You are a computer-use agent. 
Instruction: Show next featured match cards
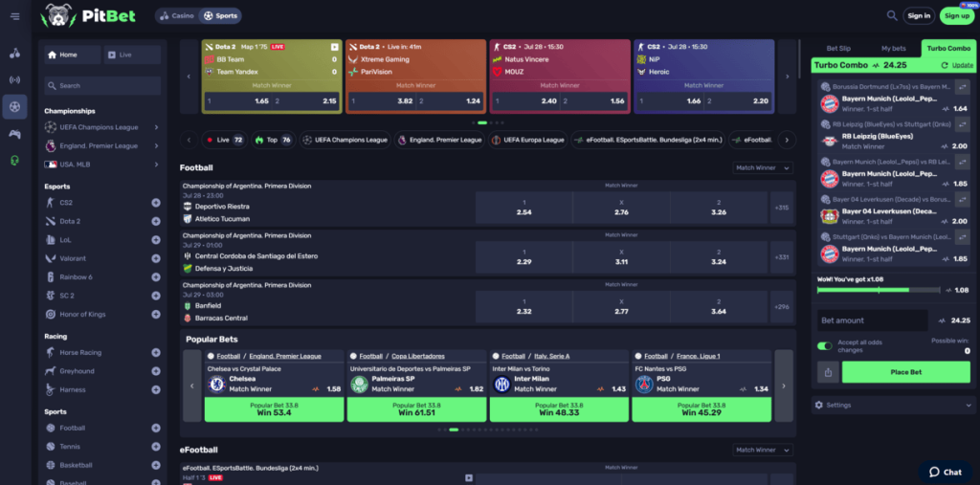(x=788, y=77)
